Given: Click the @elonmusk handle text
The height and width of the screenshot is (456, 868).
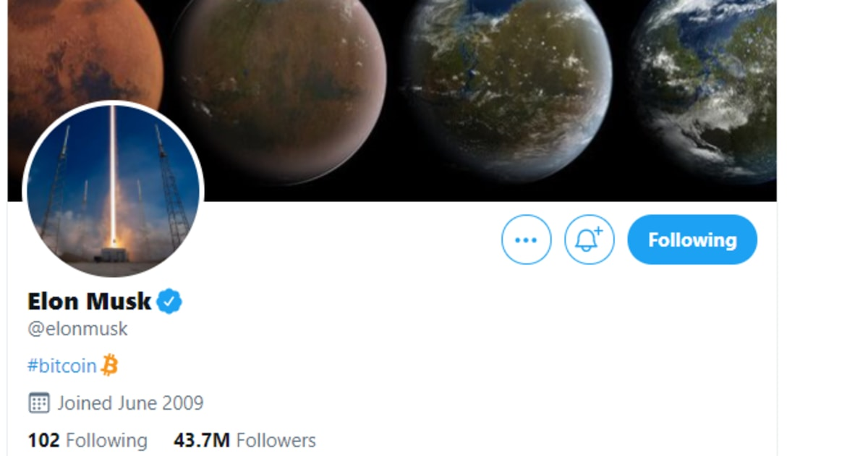Looking at the screenshot, I should (x=77, y=329).
